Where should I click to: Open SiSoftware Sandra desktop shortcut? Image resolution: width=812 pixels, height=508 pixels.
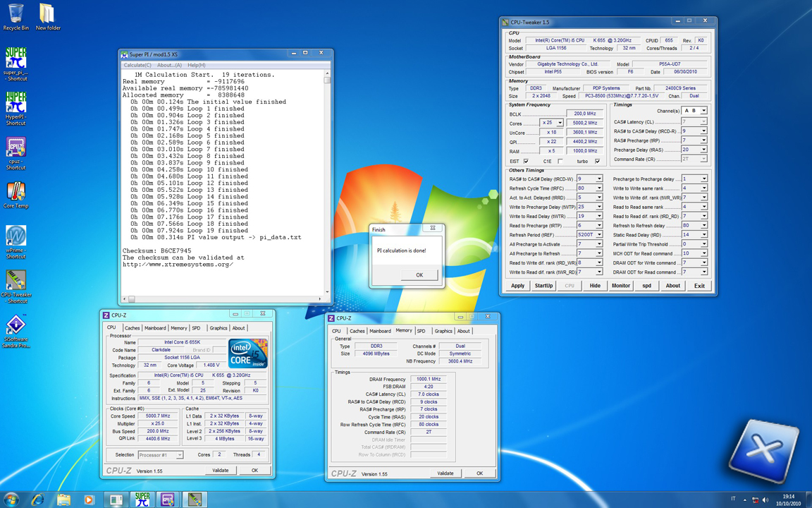click(x=16, y=326)
